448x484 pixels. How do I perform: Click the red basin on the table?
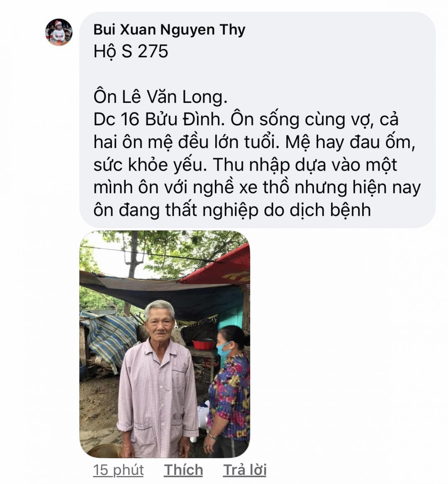(203, 344)
